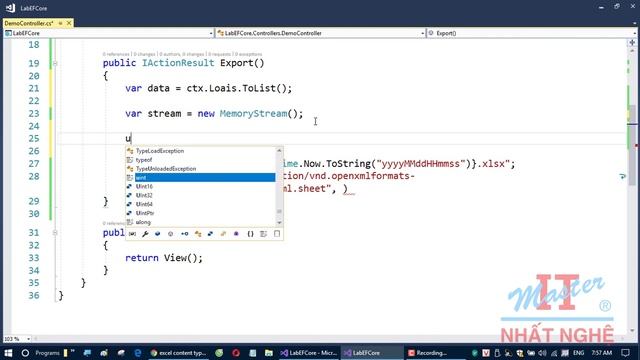Filter IntelliSense by snippets square icon
This screenshot has height=360, width=640.
(277, 234)
